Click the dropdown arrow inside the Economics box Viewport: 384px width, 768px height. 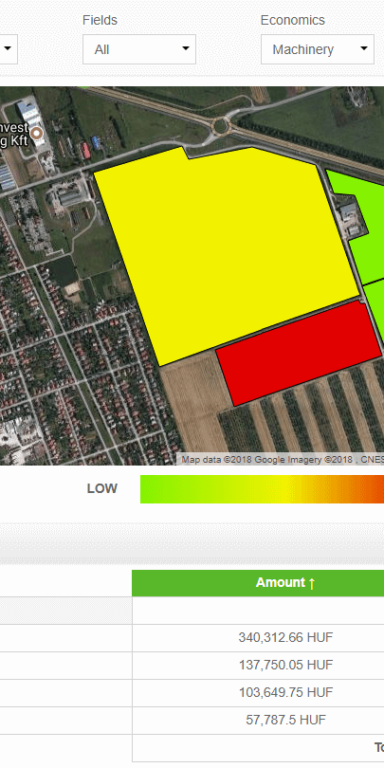[364, 48]
